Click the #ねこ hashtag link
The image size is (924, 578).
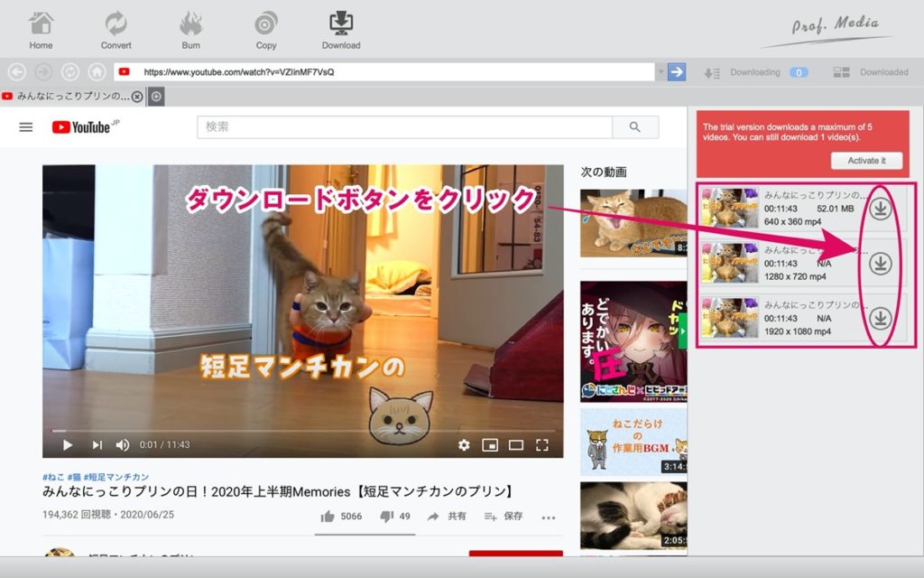(52, 477)
